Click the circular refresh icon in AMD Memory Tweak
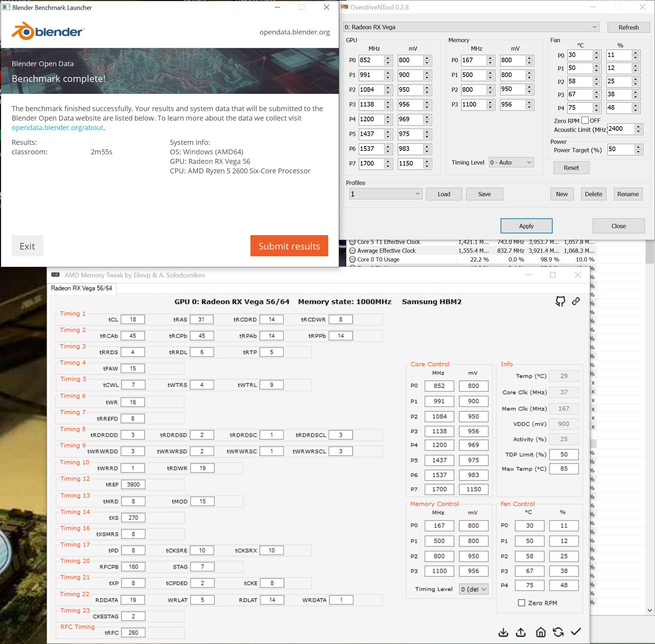Viewport: 655px width, 644px height. pyautogui.click(x=558, y=632)
